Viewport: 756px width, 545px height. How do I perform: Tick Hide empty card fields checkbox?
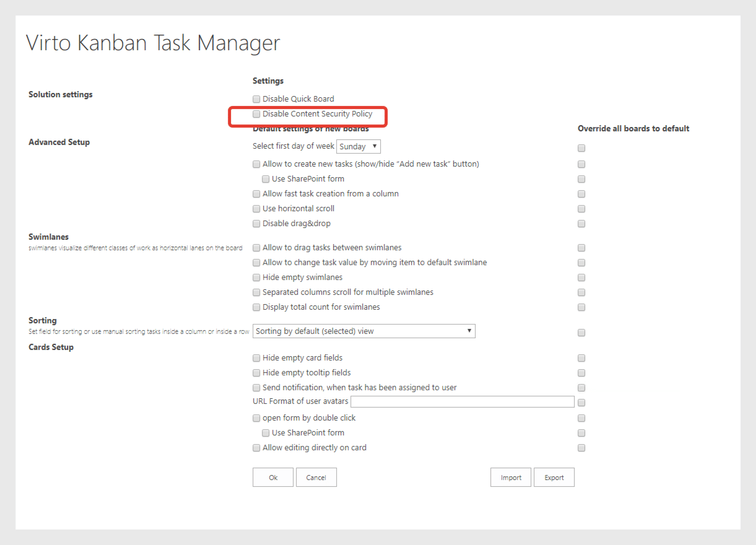click(x=256, y=359)
